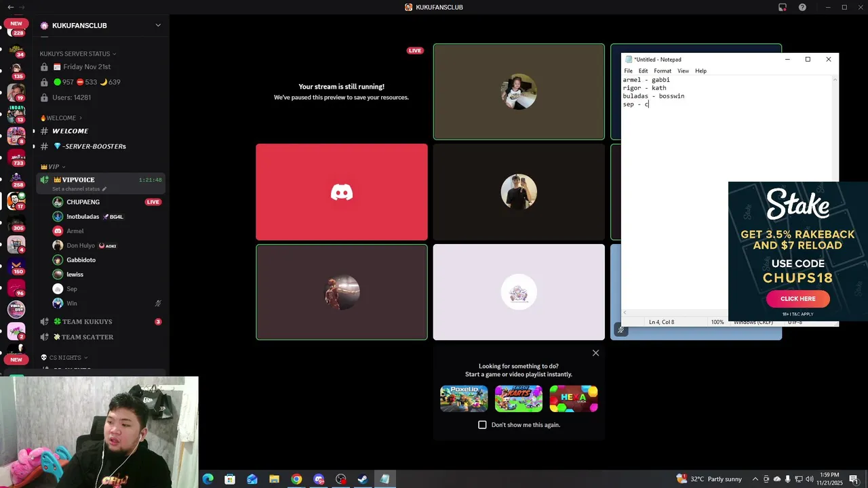Open the server with the 150 badge

coord(16,266)
